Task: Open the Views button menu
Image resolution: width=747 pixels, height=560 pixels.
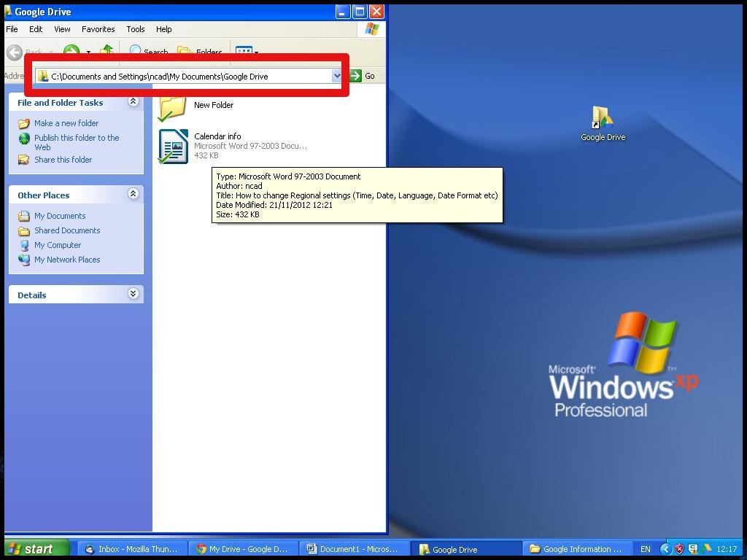Action: pos(247,52)
